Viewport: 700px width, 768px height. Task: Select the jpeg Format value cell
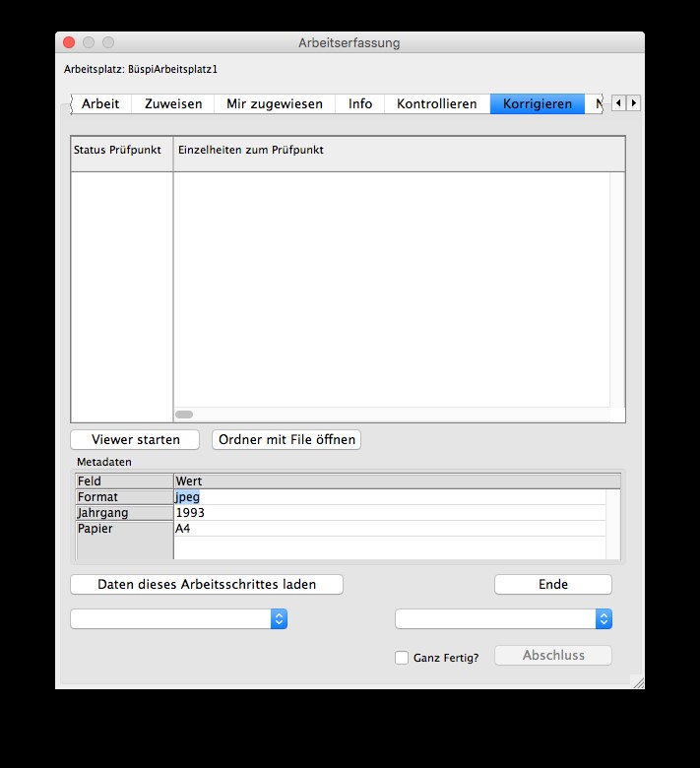pos(389,497)
